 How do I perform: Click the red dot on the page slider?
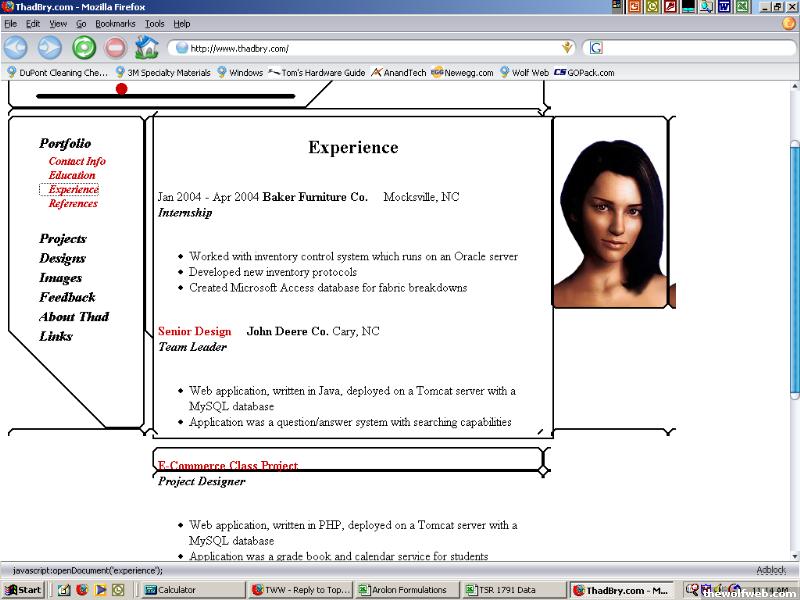tap(122, 89)
